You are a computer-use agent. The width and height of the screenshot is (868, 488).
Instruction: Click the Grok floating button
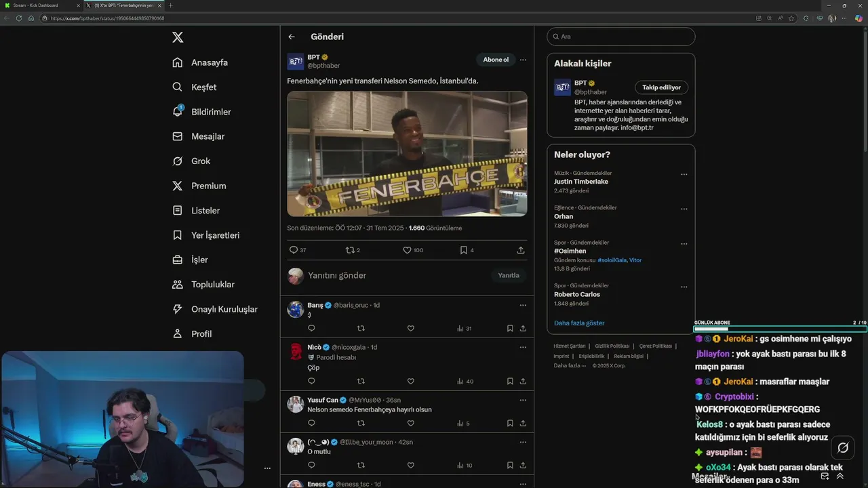click(843, 447)
